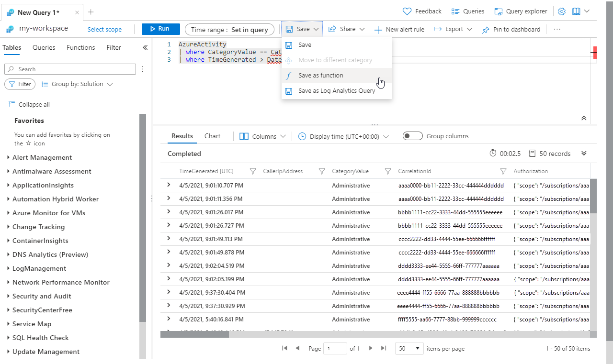Go to the last results page icon
Viewport: 613px width, 364px height.
click(x=383, y=349)
